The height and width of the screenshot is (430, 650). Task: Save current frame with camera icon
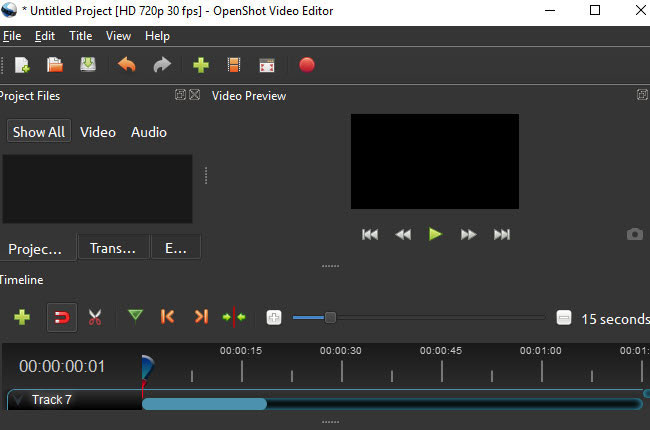635,234
